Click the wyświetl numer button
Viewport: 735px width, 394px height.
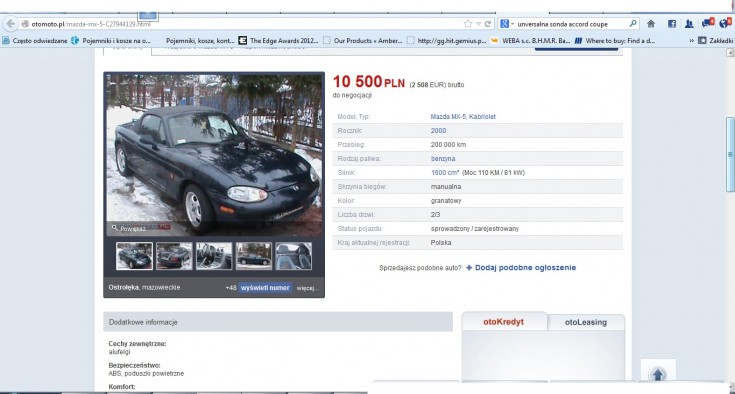[265, 288]
